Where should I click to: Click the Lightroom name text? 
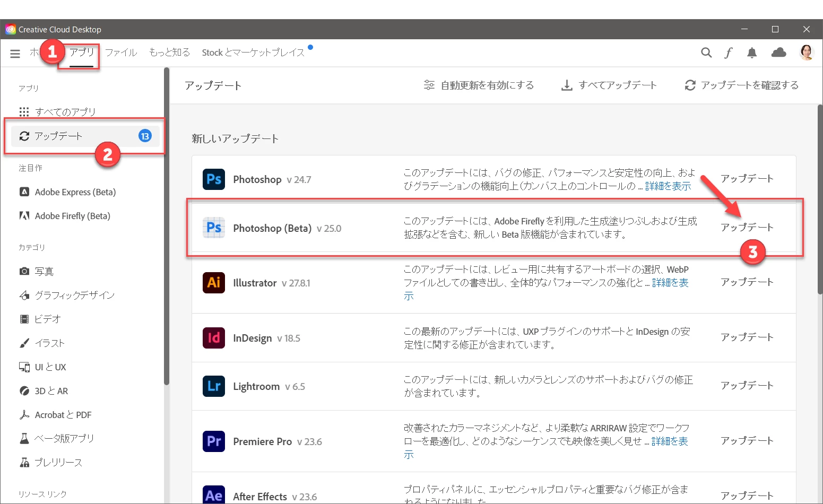coord(256,386)
